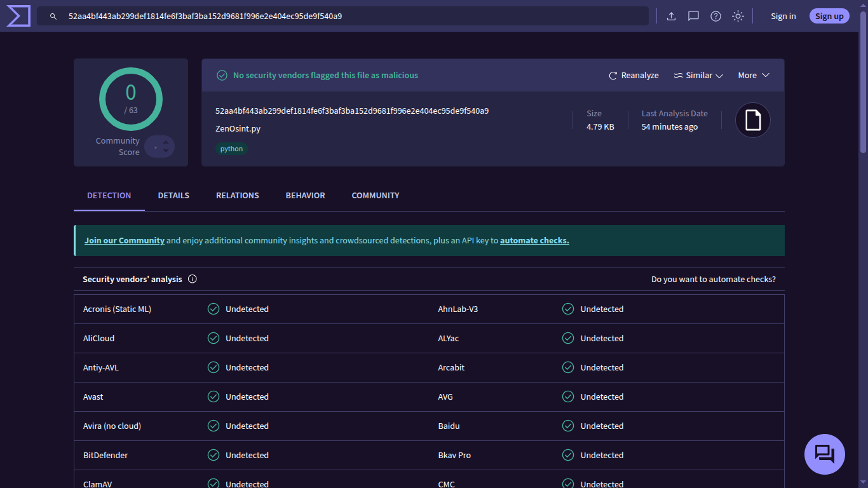
Task: Click the python tag chip
Action: click(x=231, y=149)
